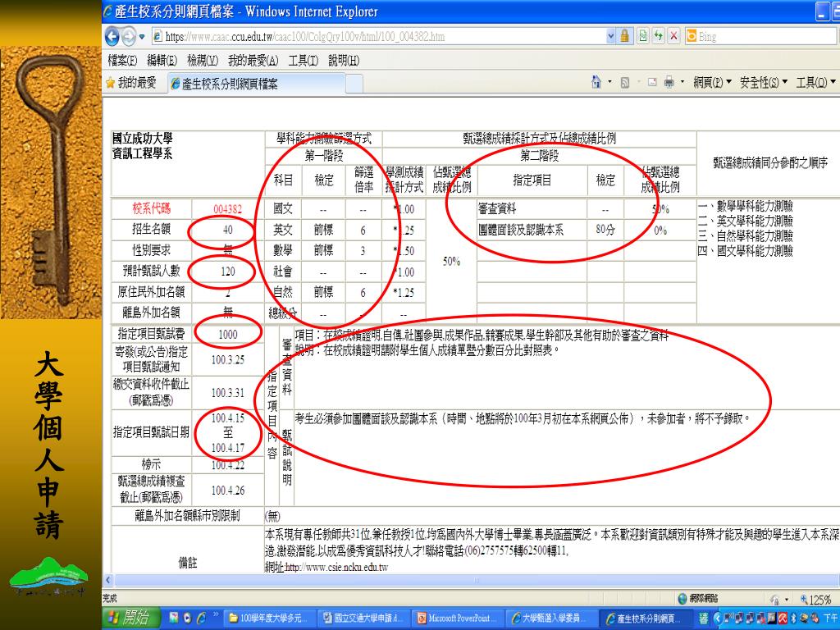Image resolution: width=840 pixels, height=630 pixels.
Task: Print the page with the printer icon
Action: [669, 83]
